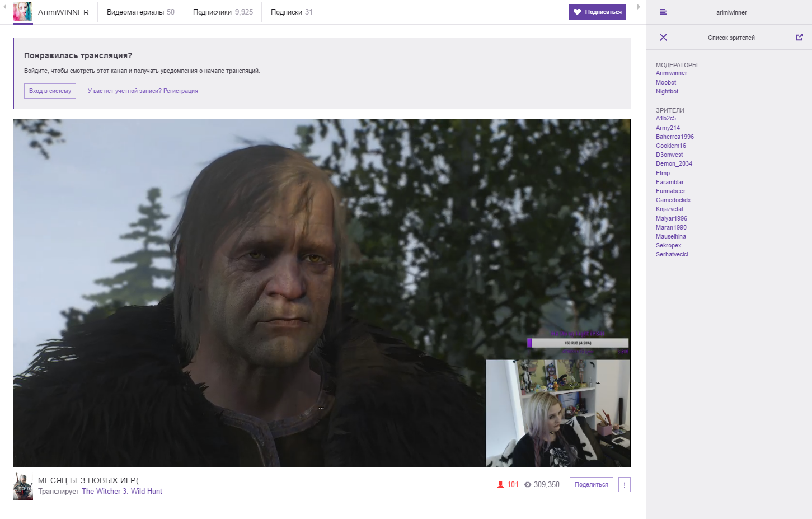Switch to the Подписчики tab
This screenshot has width=812, height=519.
(x=223, y=12)
